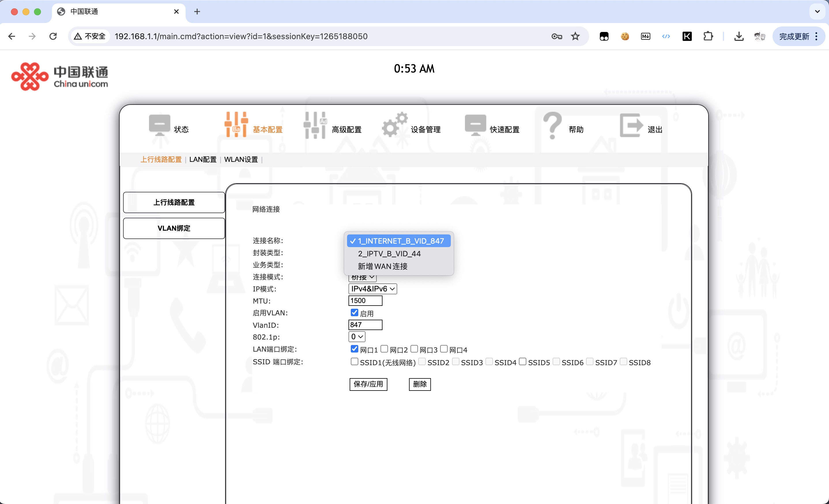Switch to 上行线路配置 sub-tab

pos(161,159)
